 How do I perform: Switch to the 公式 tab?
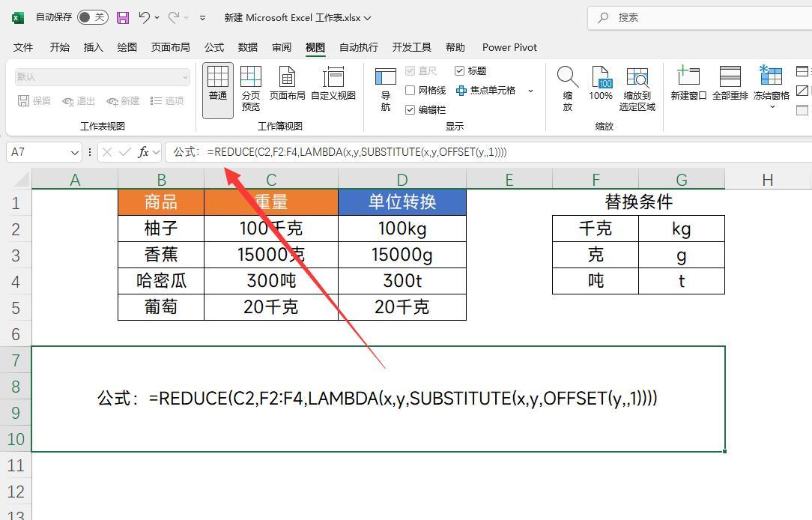point(214,48)
